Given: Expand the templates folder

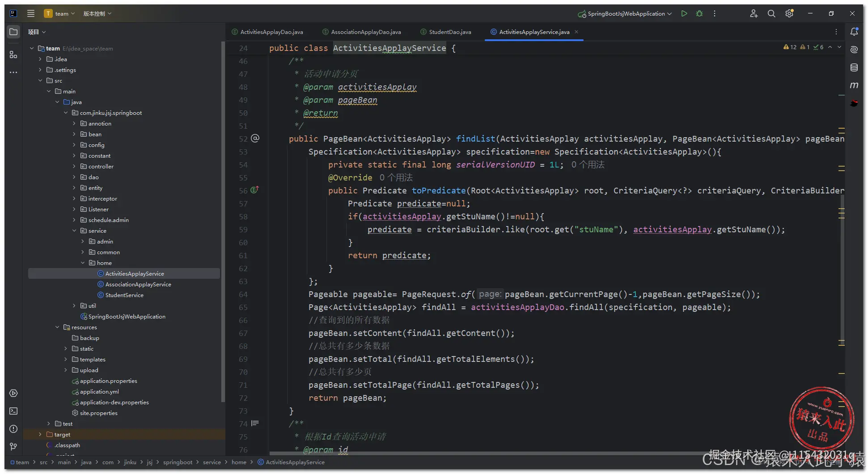Looking at the screenshot, I should click(x=66, y=360).
